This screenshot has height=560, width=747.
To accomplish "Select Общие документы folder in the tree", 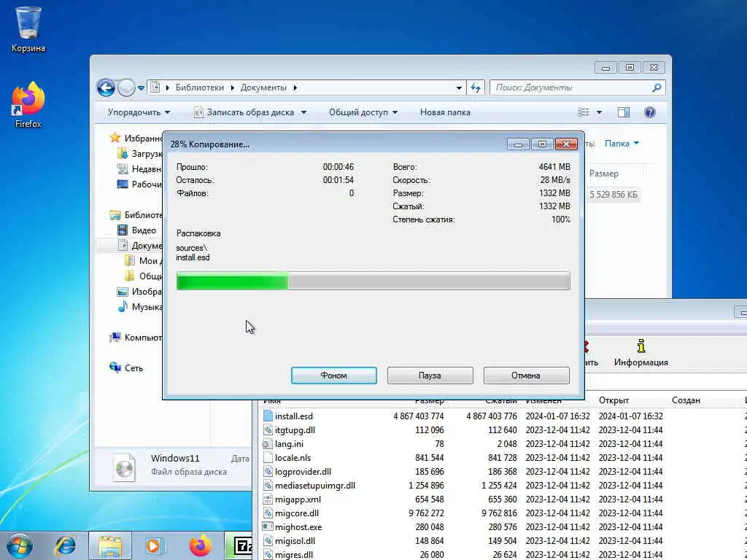I will tap(144, 276).
